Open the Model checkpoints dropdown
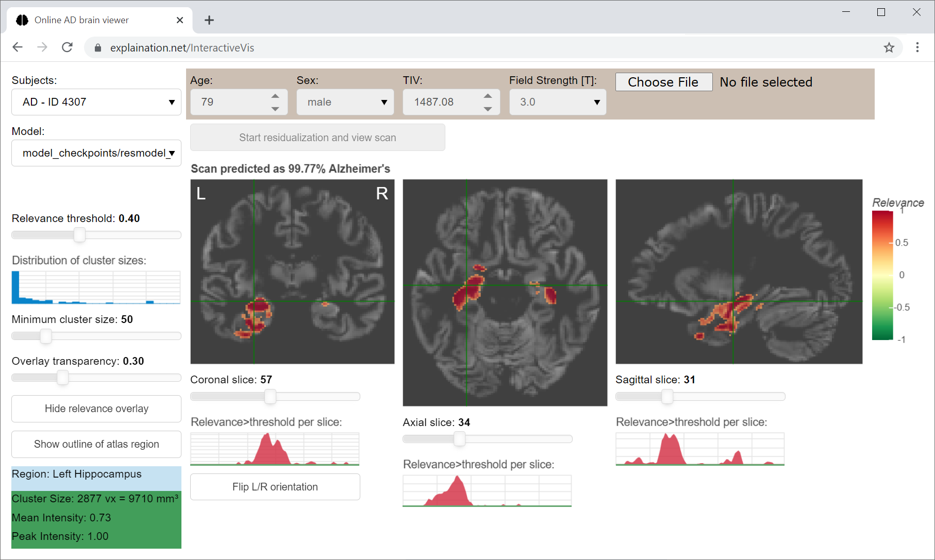935x560 pixels. click(x=96, y=153)
